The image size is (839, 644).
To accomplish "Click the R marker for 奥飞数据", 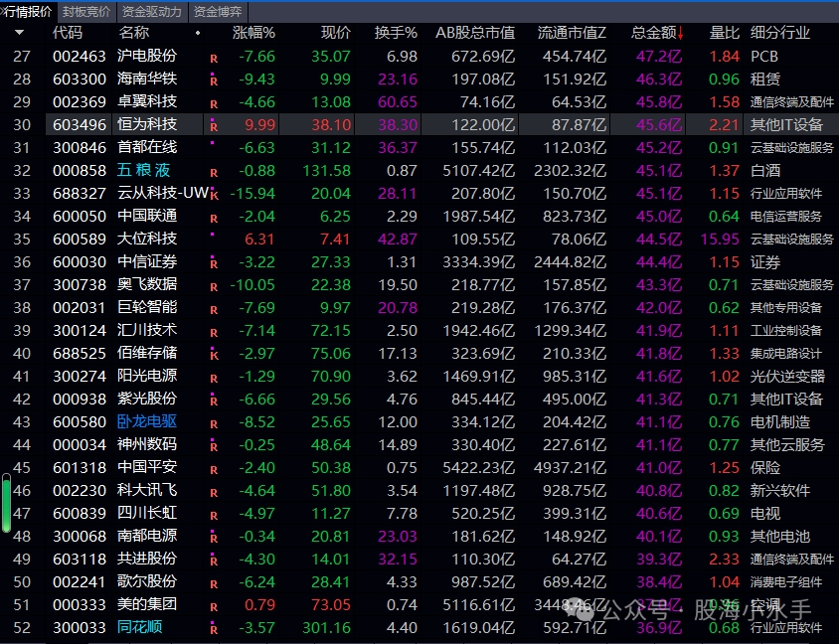I will pyautogui.click(x=214, y=287).
